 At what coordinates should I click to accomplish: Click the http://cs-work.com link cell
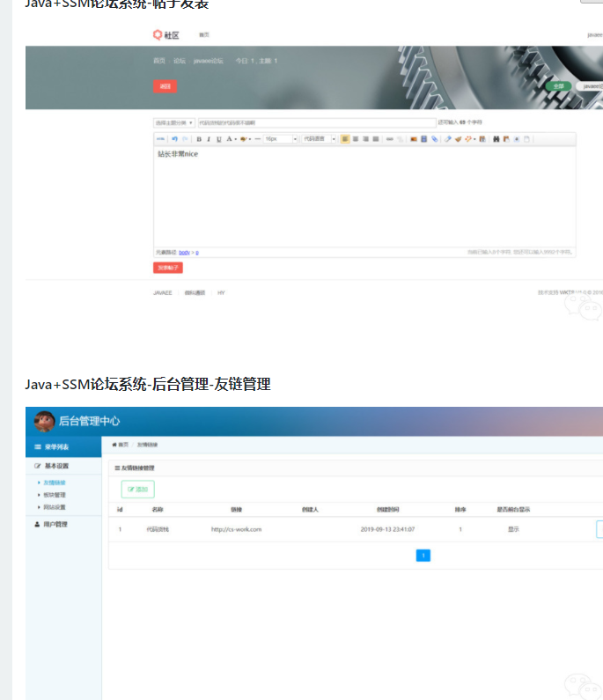236,529
